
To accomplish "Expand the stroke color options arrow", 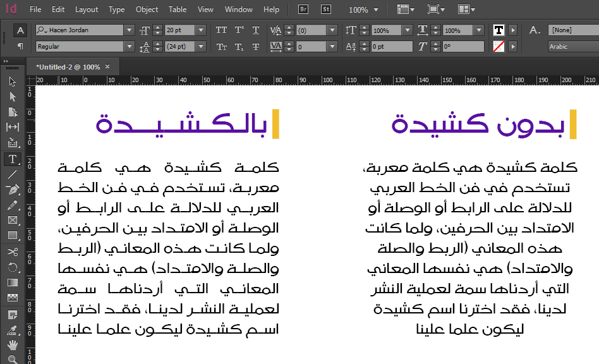I will click(513, 47).
